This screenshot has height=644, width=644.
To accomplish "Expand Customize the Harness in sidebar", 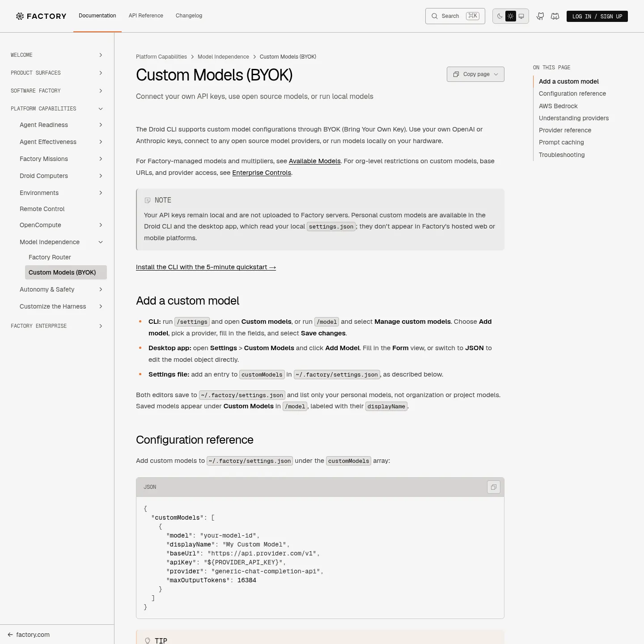I will click(x=61, y=306).
